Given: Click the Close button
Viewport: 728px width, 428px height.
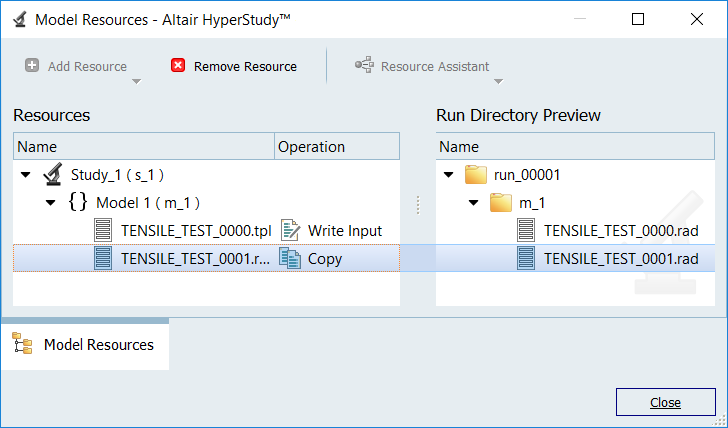Looking at the screenshot, I should 665,402.
